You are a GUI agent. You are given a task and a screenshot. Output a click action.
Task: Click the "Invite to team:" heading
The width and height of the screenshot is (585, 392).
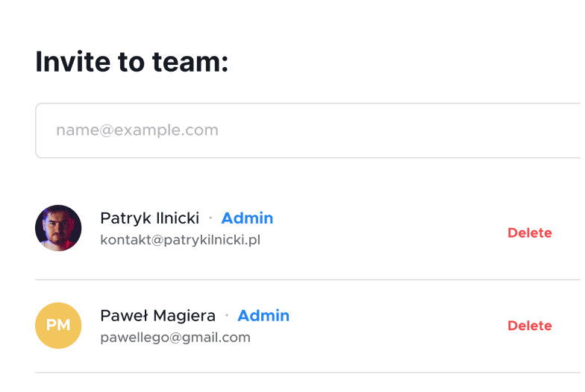(x=131, y=61)
